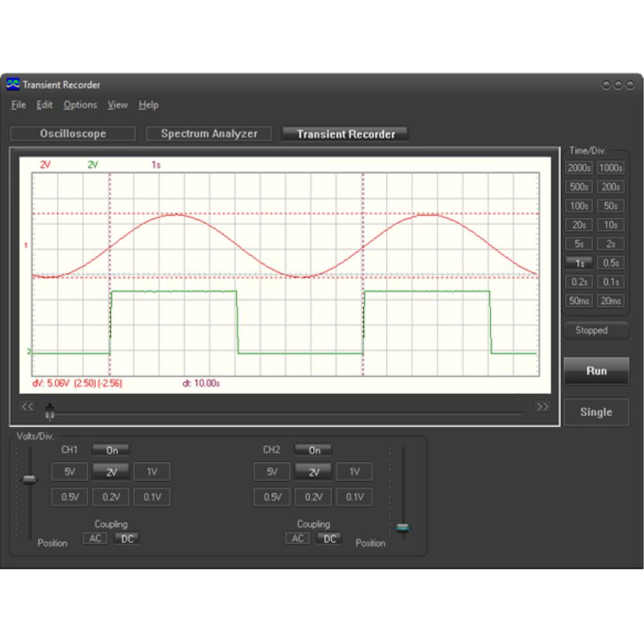This screenshot has width=644, height=644.
Task: Click the red 2V channel scale label
Action: point(45,165)
